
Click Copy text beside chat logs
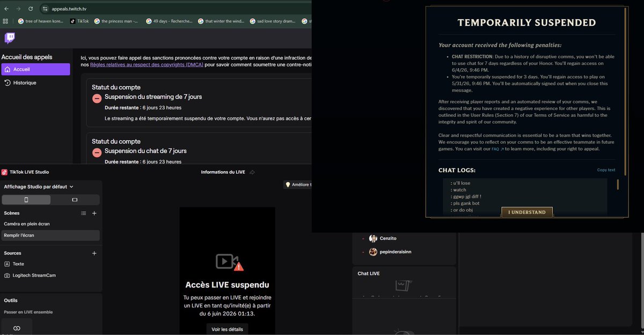(x=606, y=170)
